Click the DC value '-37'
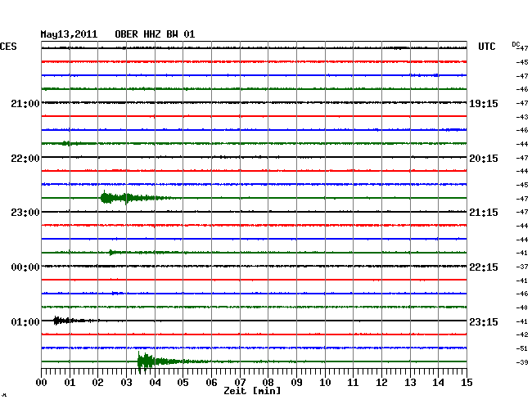Image resolution: width=532 pixels, height=404 pixels. coord(522,267)
